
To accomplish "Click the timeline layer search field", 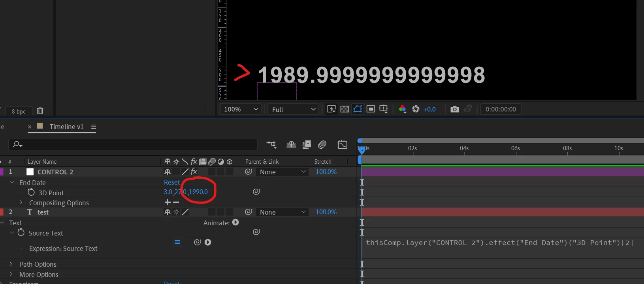I will point(133,144).
